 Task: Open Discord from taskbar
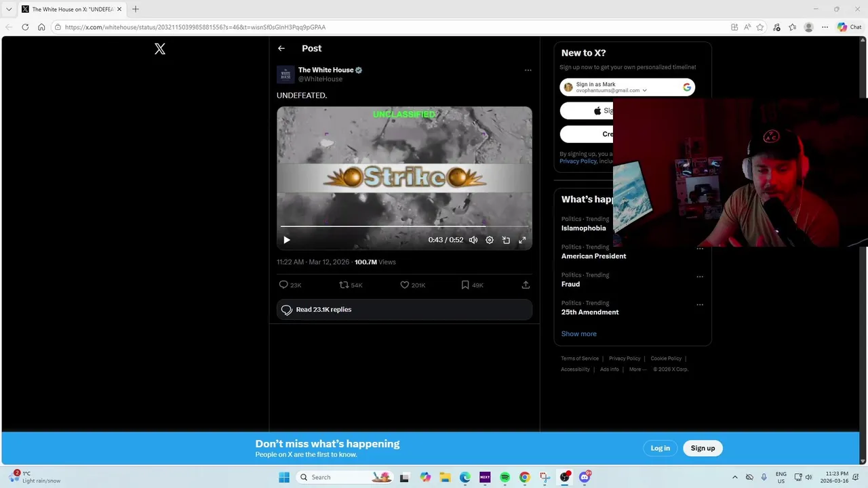click(x=585, y=477)
